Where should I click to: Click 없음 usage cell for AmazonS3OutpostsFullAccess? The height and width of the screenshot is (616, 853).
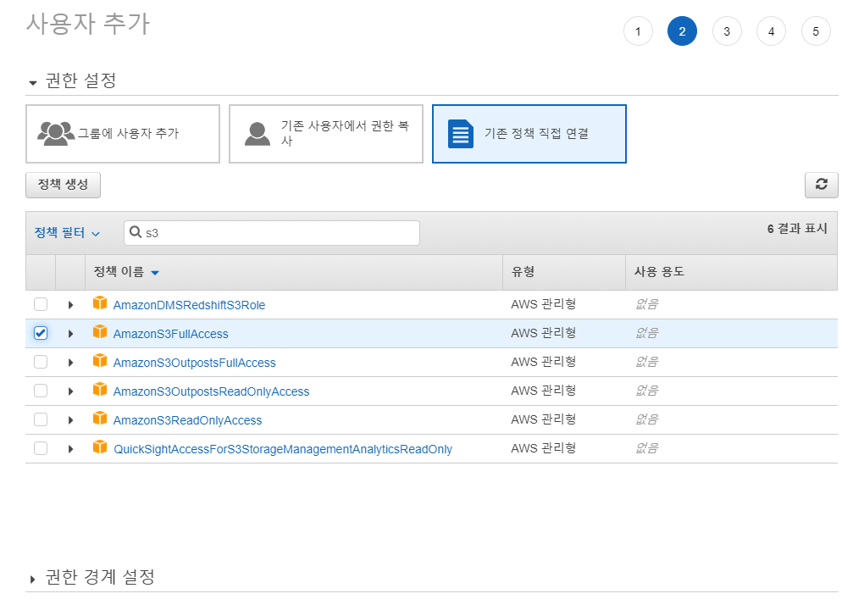(647, 362)
